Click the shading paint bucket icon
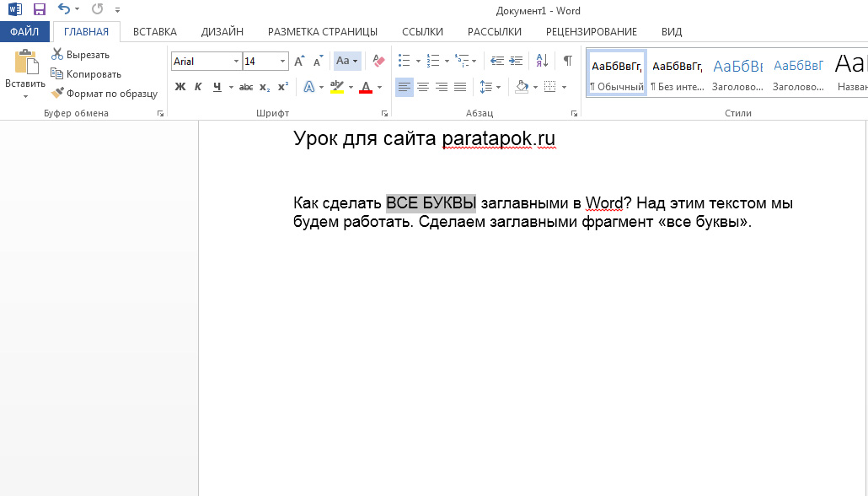The image size is (868, 496). coord(522,86)
